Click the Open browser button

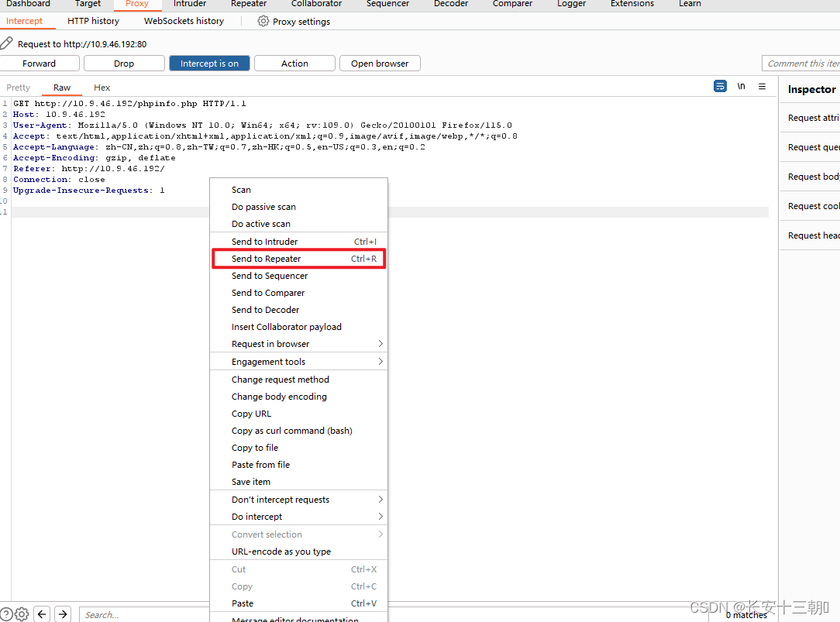tap(379, 63)
